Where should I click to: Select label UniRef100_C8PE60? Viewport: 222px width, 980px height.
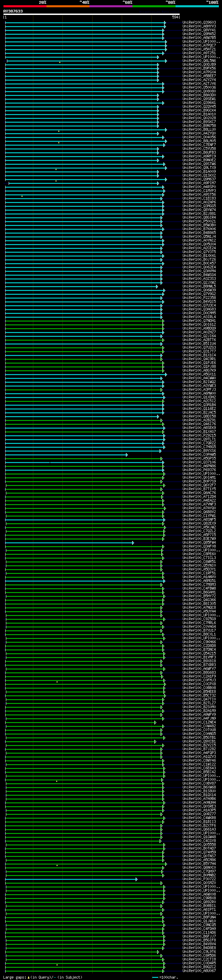(x=199, y=554)
